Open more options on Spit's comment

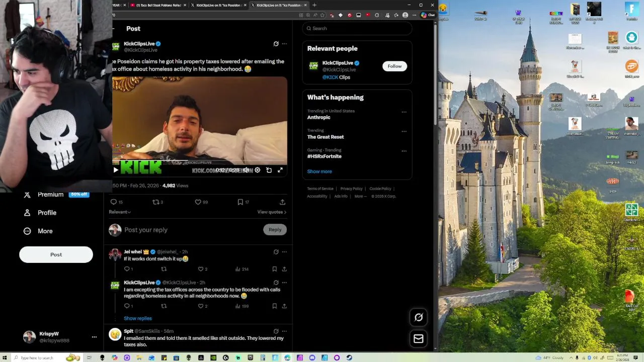(x=284, y=331)
